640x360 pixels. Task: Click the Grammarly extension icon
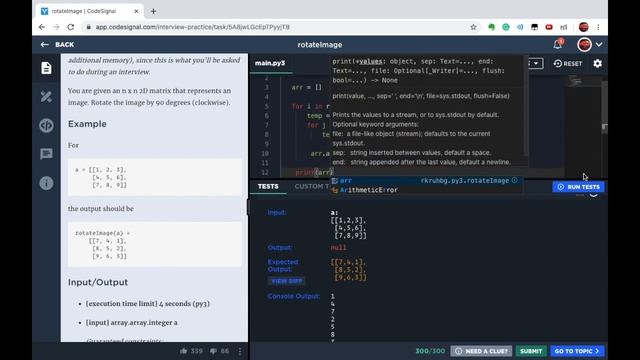coord(506,27)
